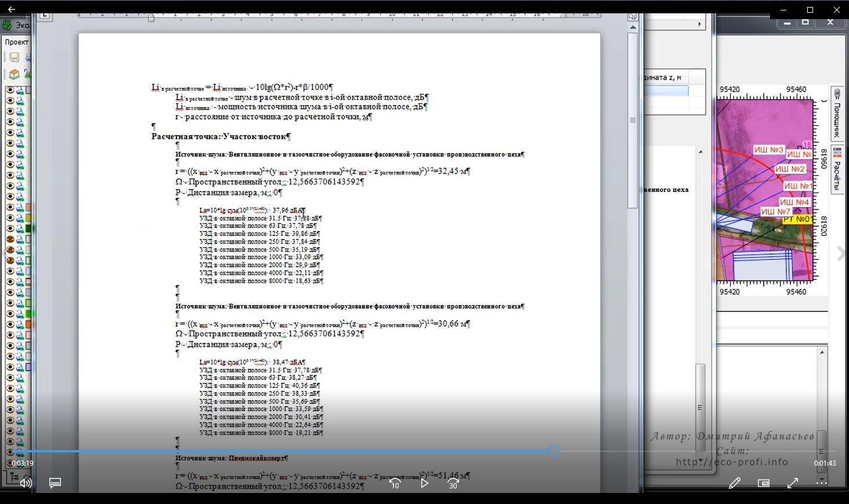The height and width of the screenshot is (504, 849).
Task: Click the save diskette icon under Проект
Action: point(14,57)
